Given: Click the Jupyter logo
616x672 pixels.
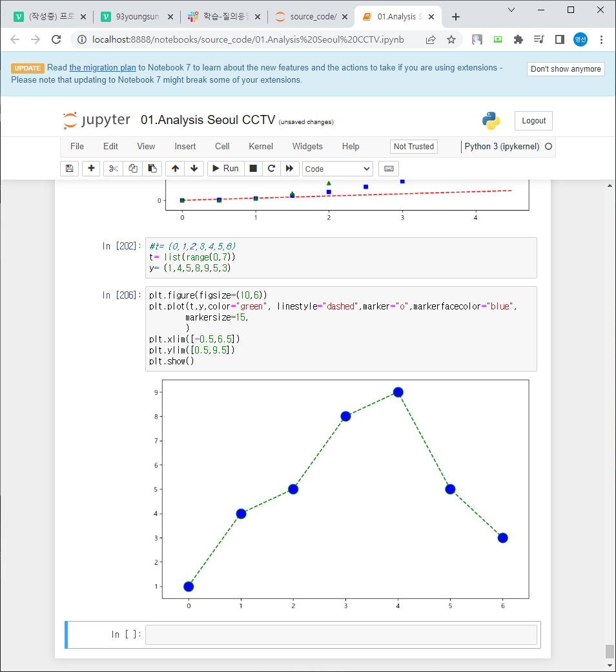Looking at the screenshot, I should [x=97, y=120].
